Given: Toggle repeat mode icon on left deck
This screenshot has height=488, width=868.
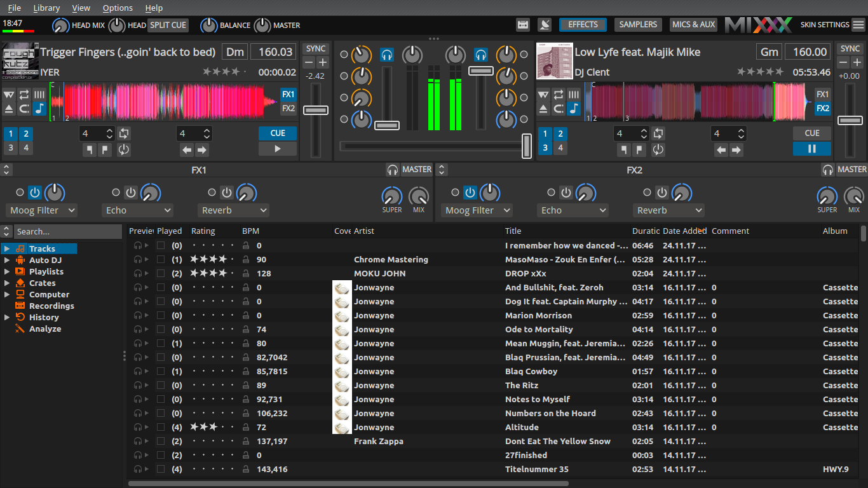Looking at the screenshot, I should tap(24, 95).
